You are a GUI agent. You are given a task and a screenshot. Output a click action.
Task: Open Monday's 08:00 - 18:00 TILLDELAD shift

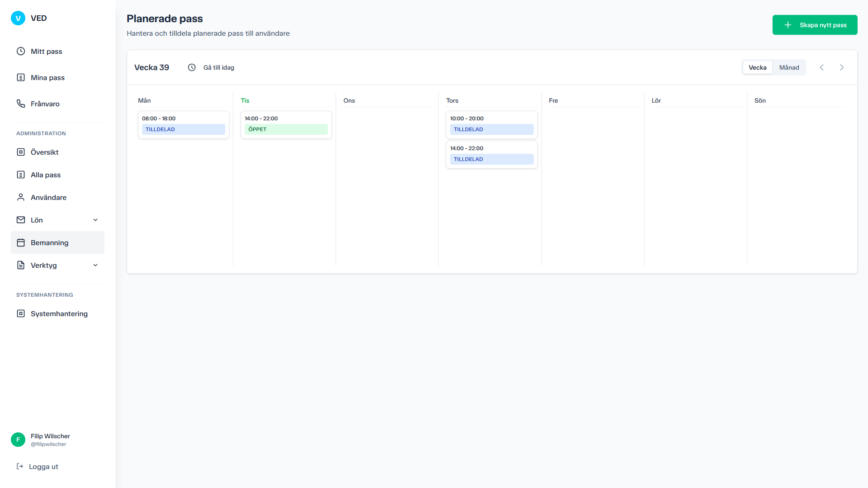click(x=183, y=124)
